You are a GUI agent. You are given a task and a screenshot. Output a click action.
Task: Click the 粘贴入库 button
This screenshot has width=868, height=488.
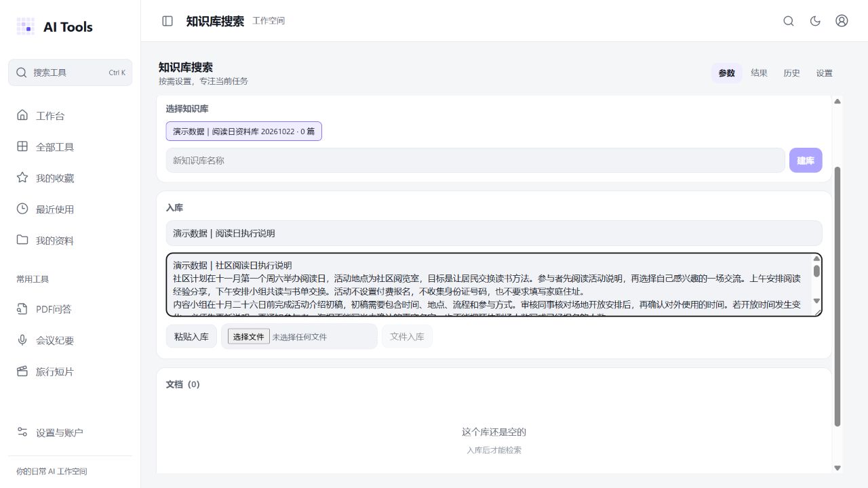[191, 336]
